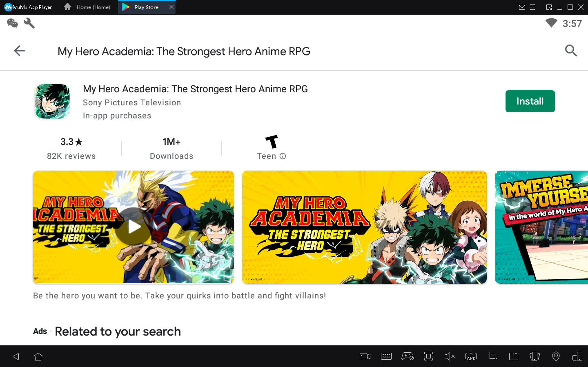Go back using the Play Store arrow
The width and height of the screenshot is (588, 367).
(19, 51)
